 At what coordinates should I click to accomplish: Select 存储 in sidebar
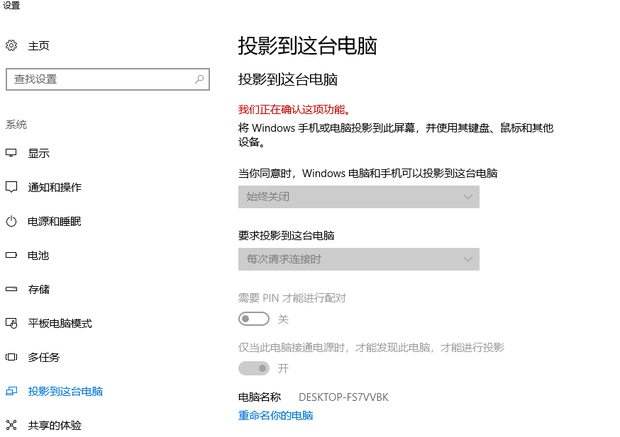click(x=38, y=289)
